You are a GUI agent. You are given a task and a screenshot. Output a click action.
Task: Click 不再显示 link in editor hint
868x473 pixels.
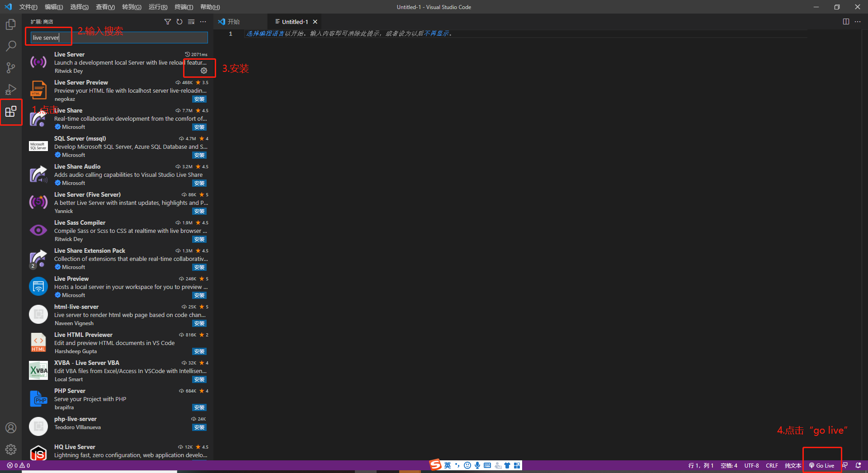click(x=437, y=33)
